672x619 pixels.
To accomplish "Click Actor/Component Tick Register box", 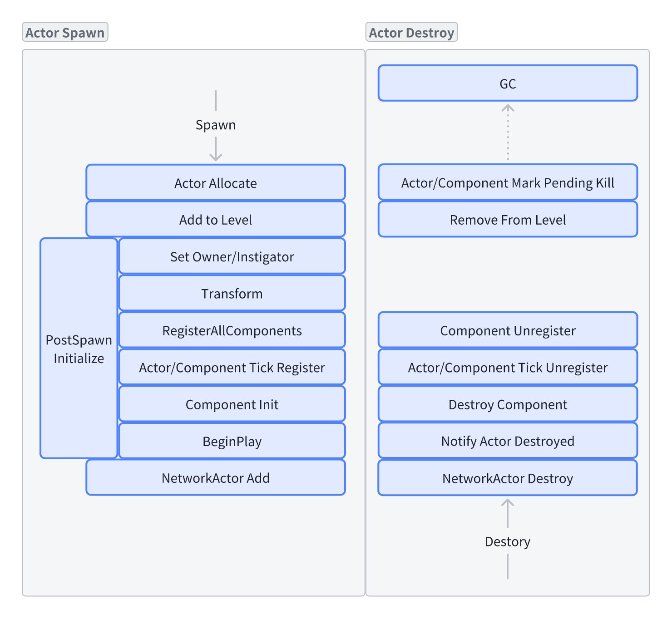I will click(x=232, y=367).
